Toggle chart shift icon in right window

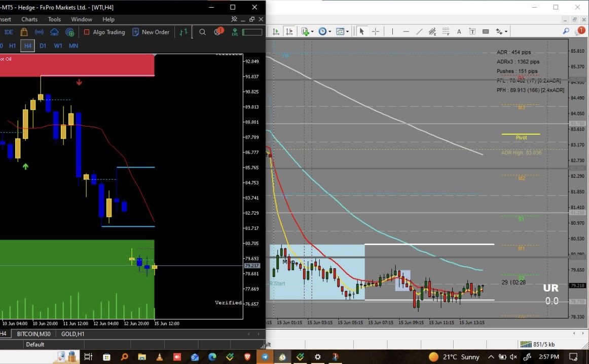(289, 31)
